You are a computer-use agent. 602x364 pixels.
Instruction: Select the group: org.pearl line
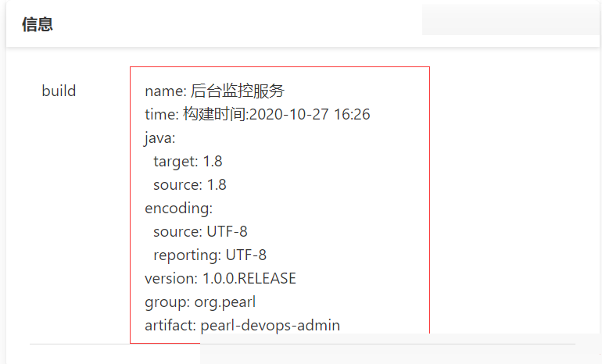[200, 302]
